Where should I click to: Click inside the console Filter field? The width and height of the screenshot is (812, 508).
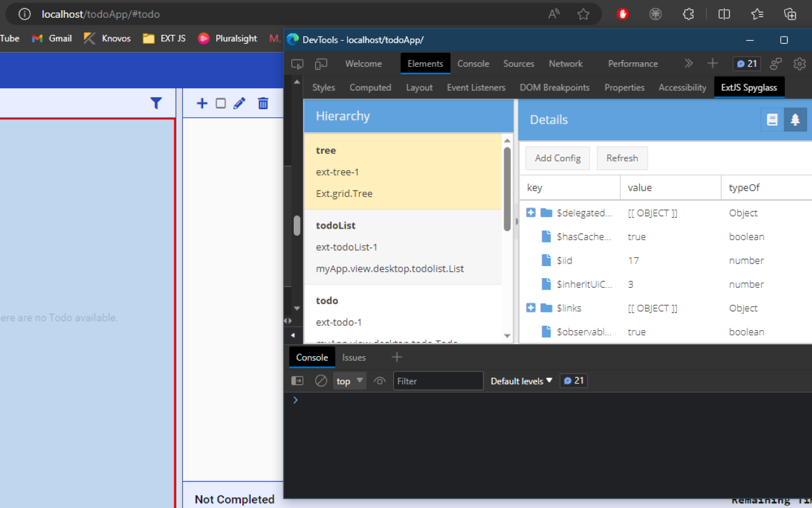(x=438, y=380)
